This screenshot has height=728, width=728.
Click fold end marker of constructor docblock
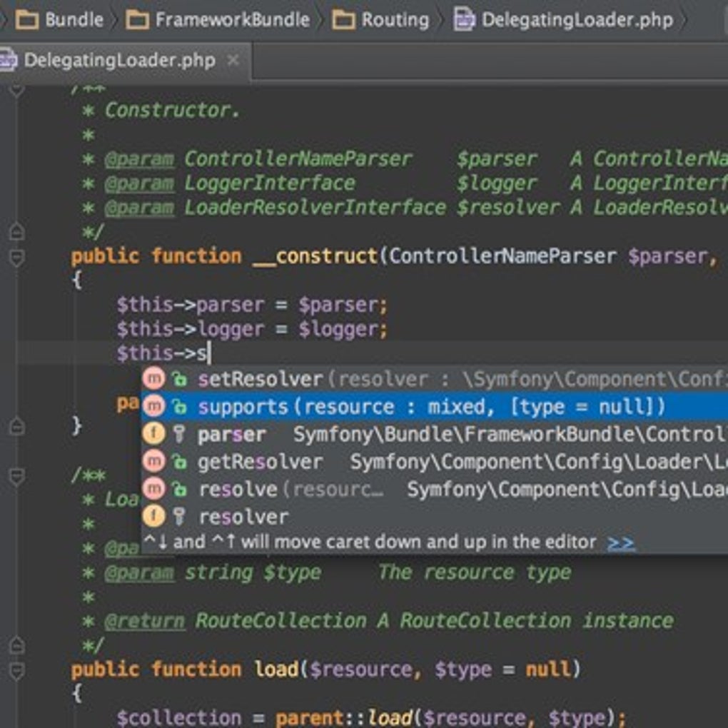(x=16, y=231)
